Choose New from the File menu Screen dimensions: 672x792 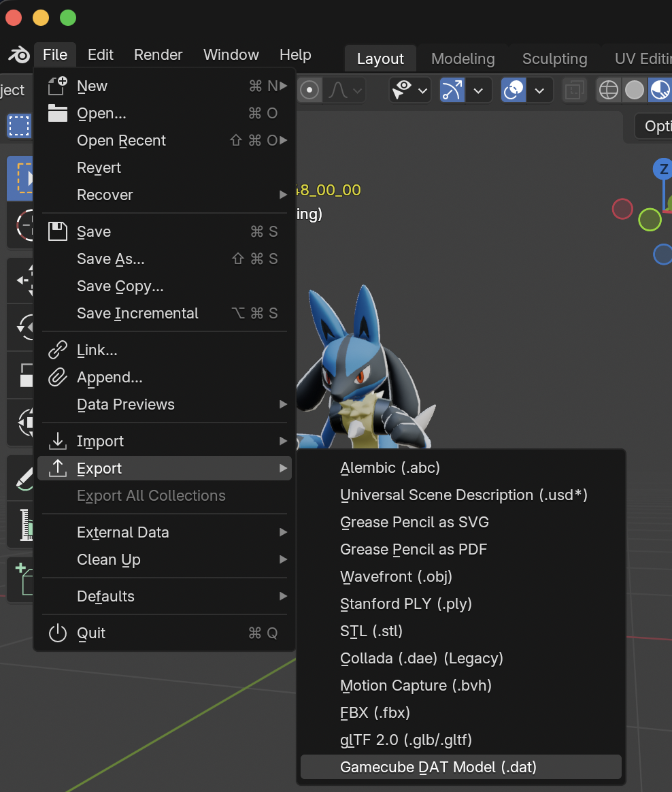[x=165, y=86]
